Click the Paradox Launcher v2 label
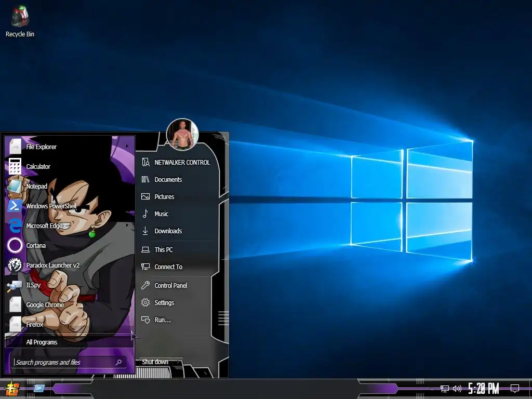 (53, 265)
